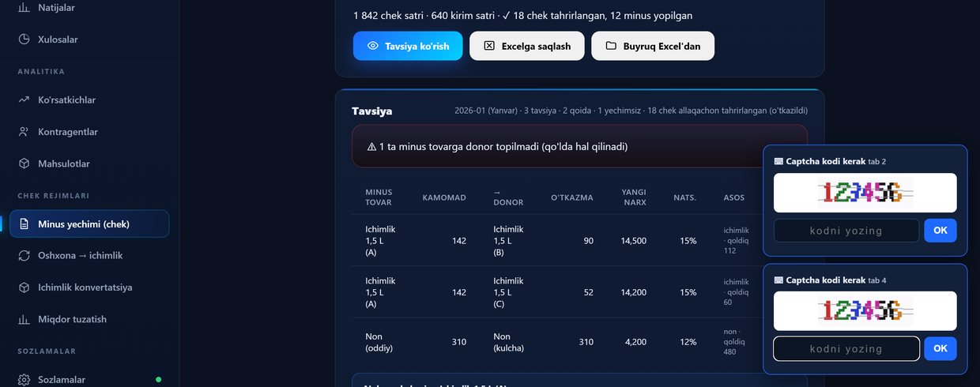Open Mahsulotlar in the sidebar
The image size is (980, 387).
[89, 163]
